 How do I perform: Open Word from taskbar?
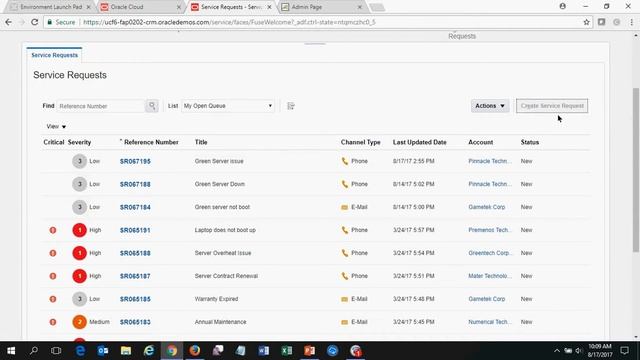click(264, 351)
